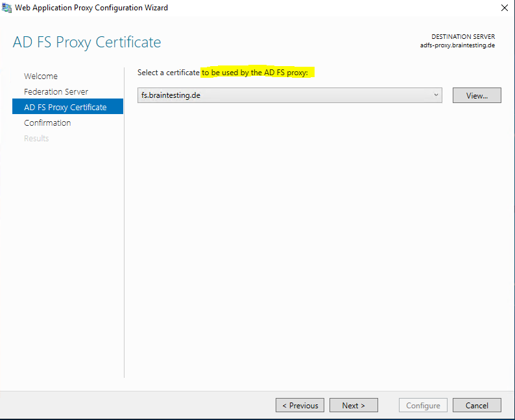Click the wizard icon in title bar
This screenshot has width=515, height=420.
coord(6,8)
